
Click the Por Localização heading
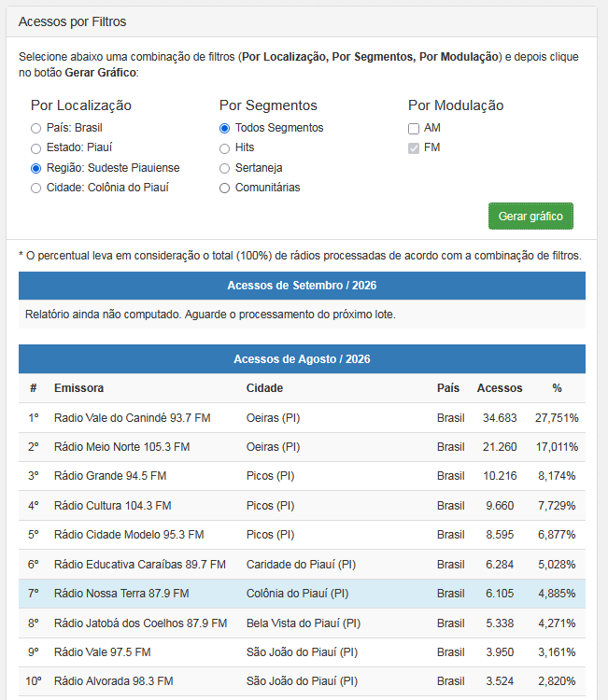pyautogui.click(x=81, y=105)
